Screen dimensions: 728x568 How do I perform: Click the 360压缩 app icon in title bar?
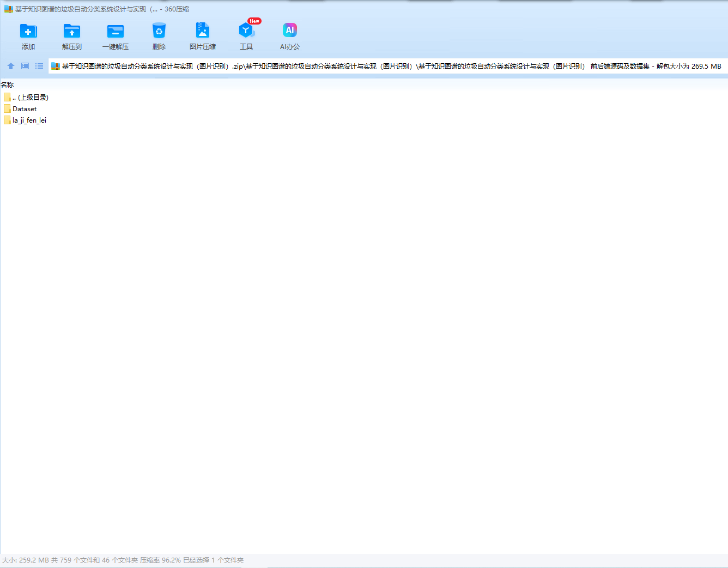(8, 9)
